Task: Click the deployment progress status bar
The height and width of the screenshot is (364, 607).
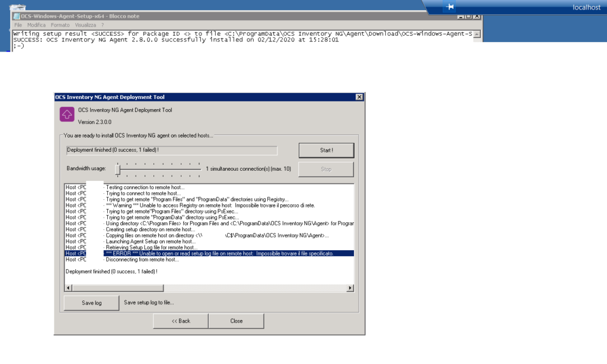Action: tap(172, 150)
